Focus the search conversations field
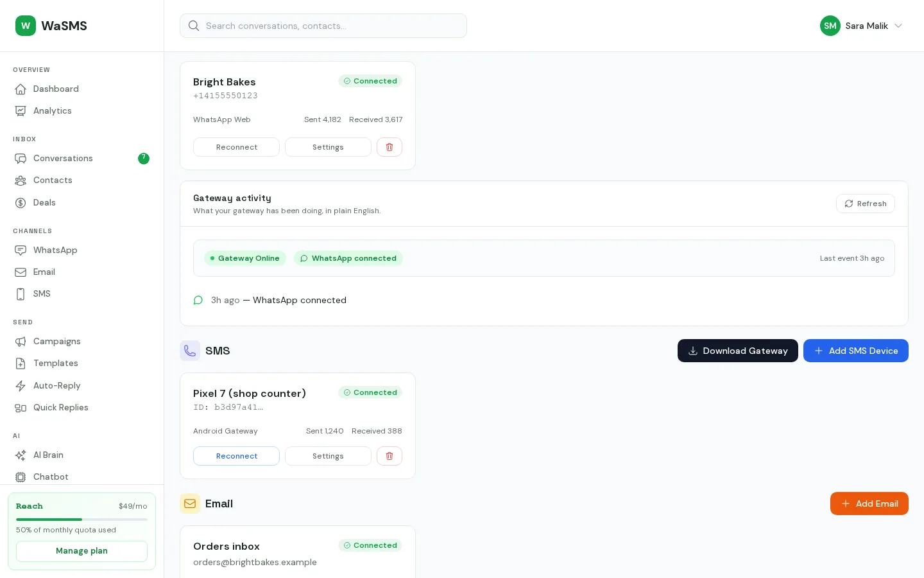Screen dimensions: 924x578 coord(323,26)
